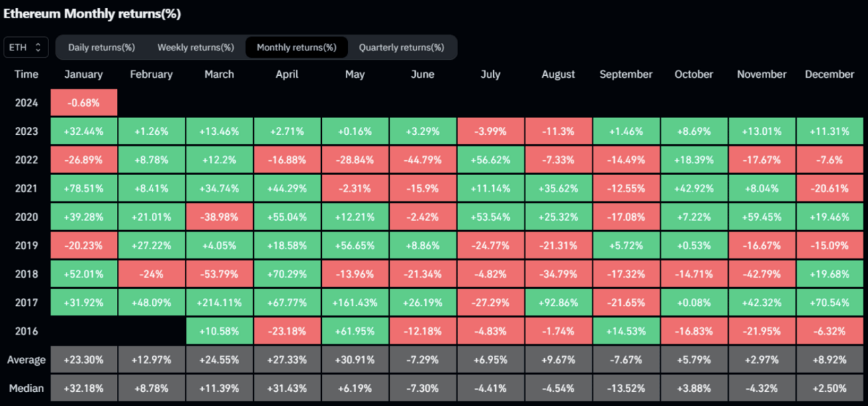Screen dimensions: 868x406
Task: Click the 2017 row label
Action: [26, 303]
